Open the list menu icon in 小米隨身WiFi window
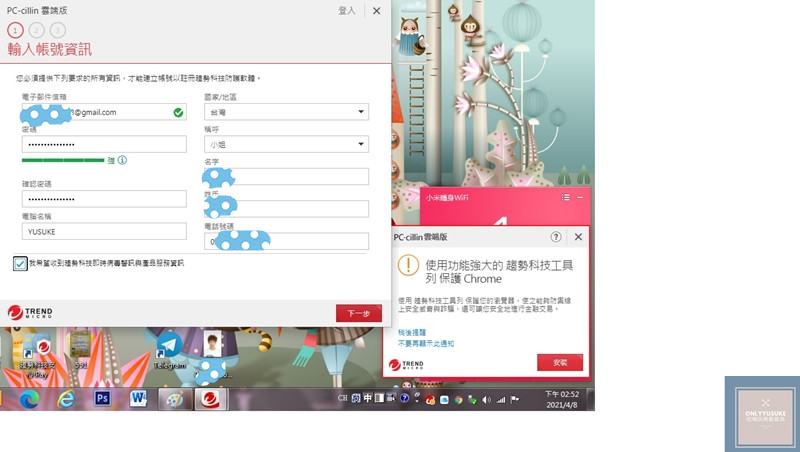 565,197
